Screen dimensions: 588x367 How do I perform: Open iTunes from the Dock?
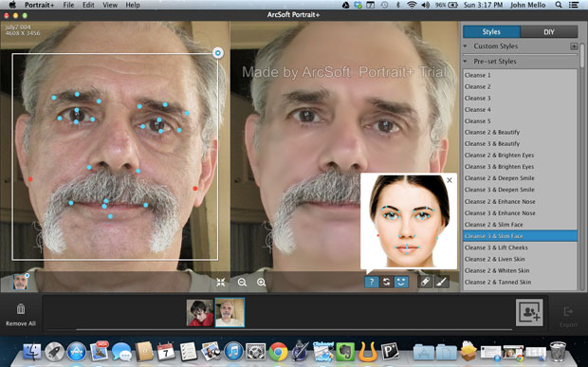pos(233,352)
